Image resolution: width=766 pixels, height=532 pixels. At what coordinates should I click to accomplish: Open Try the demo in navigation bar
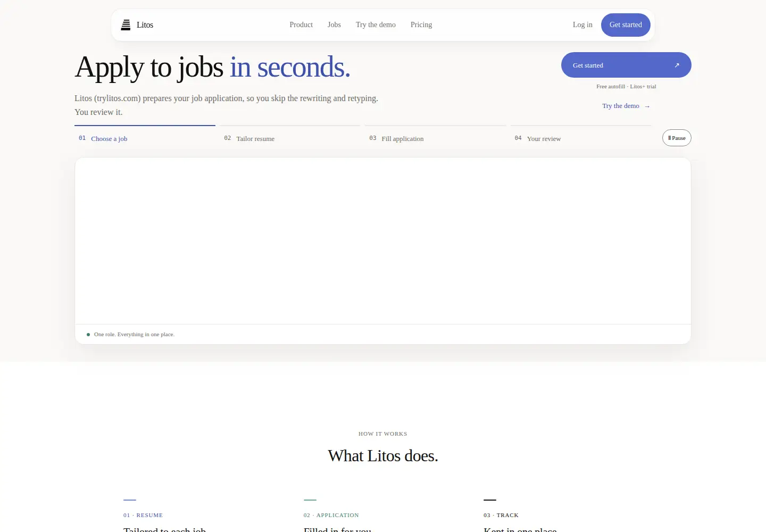point(376,25)
